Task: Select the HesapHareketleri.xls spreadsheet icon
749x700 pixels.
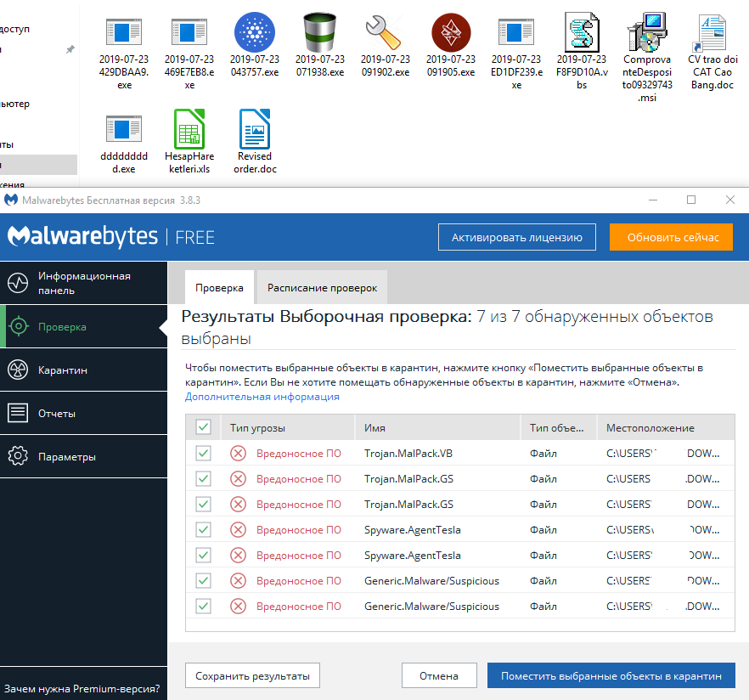Action: pos(189,129)
